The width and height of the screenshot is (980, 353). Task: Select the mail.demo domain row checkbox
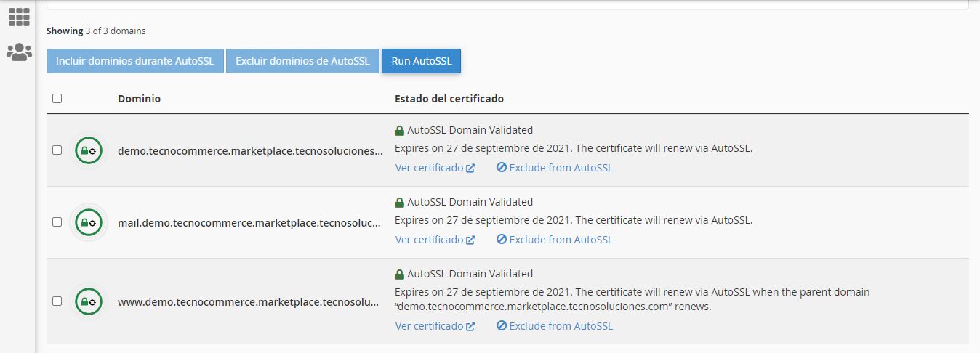click(x=57, y=222)
